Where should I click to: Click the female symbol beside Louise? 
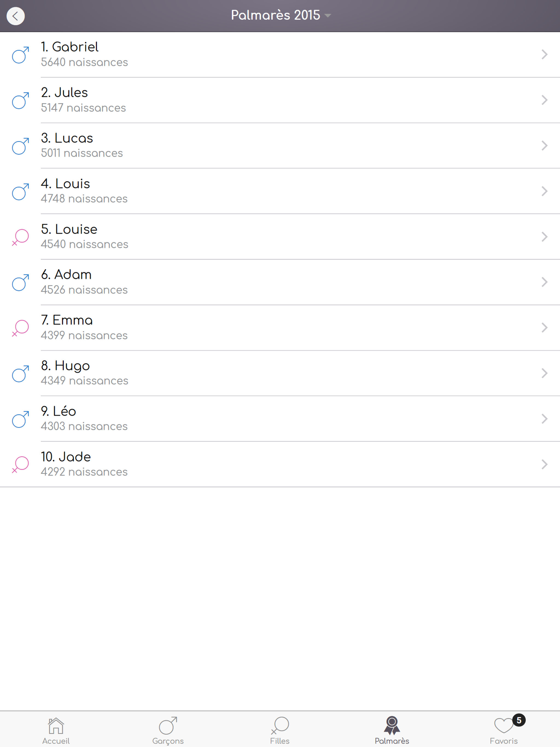[x=21, y=237]
